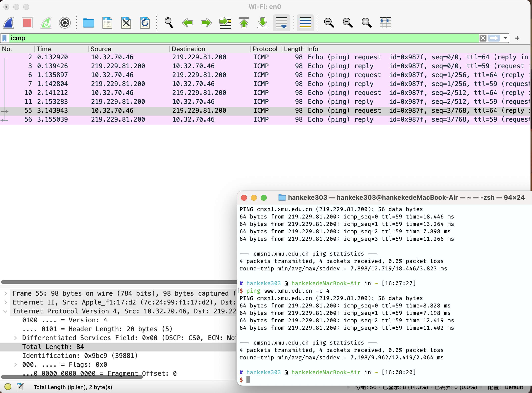Edit capture file comments in status bar
Screen dimensions: 532x393
coord(20,386)
